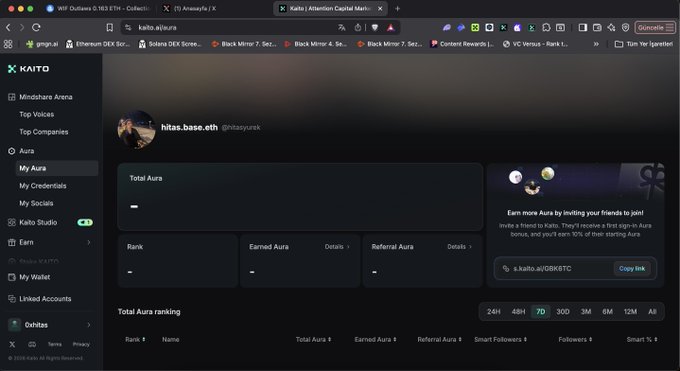
Task: Open the Ethereum DEX Screener bookmark
Action: pyautogui.click(x=98, y=44)
